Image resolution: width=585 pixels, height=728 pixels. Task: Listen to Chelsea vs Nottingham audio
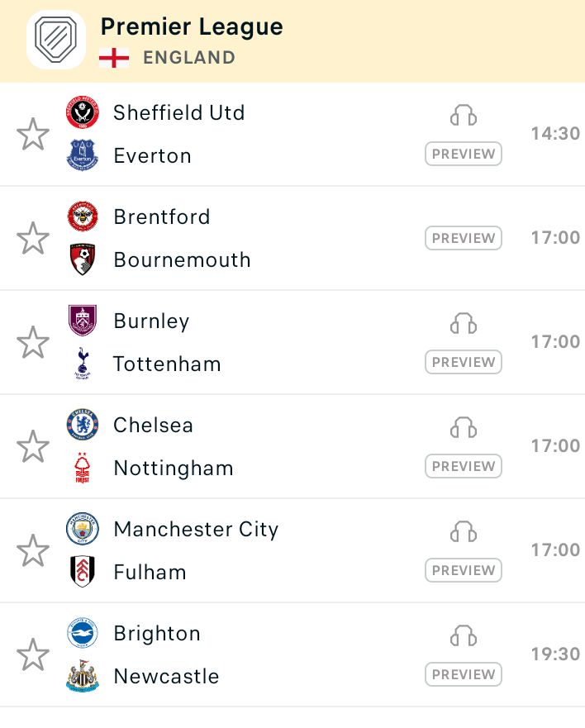[464, 427]
